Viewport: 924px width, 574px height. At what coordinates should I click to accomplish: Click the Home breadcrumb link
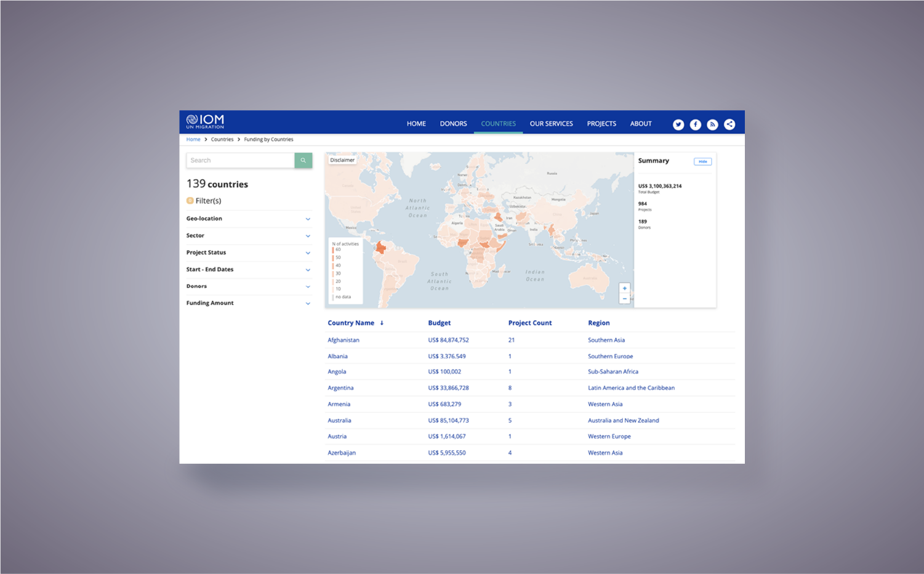(193, 139)
